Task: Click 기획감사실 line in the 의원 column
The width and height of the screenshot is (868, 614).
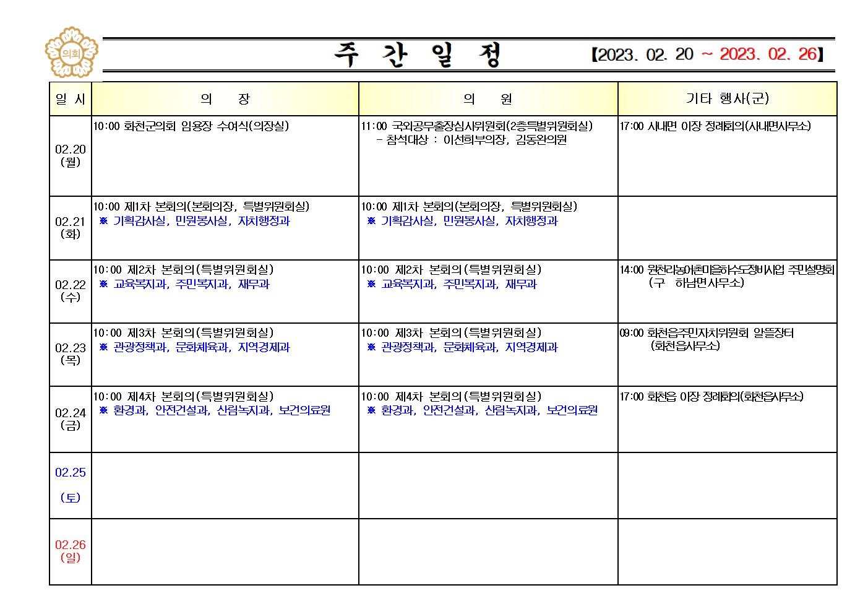Action: (462, 221)
